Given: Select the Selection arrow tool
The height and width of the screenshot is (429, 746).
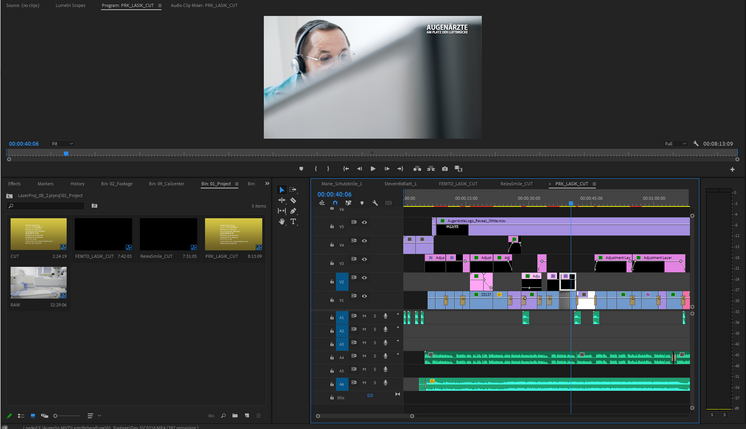Looking at the screenshot, I should [x=282, y=190].
